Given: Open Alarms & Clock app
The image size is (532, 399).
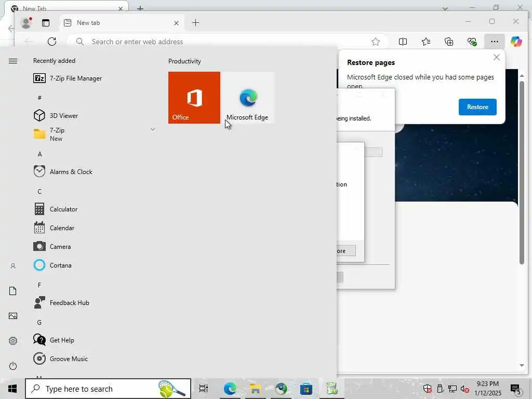Looking at the screenshot, I should click(x=63, y=171).
